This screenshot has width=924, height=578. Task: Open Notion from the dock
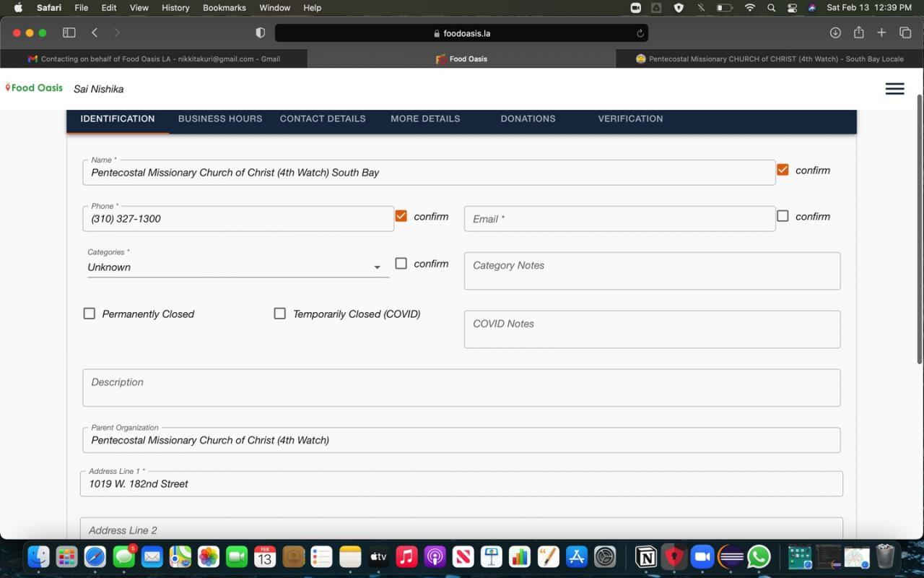pyautogui.click(x=645, y=556)
